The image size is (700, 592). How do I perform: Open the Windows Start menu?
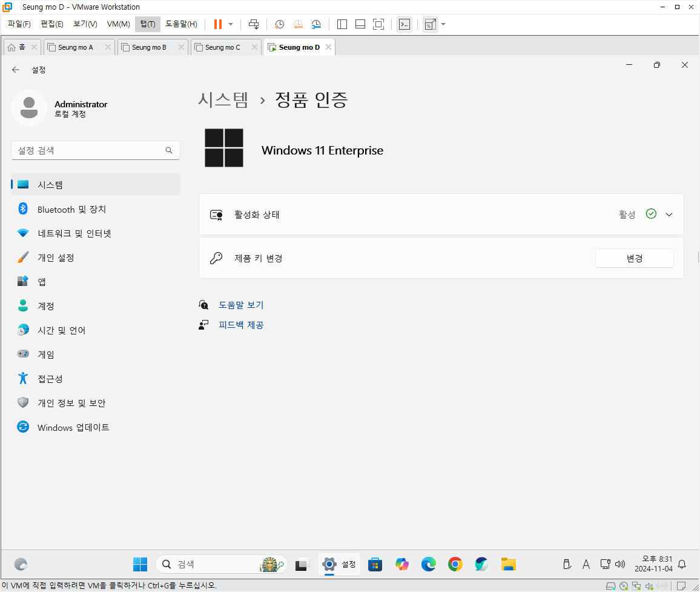(x=140, y=564)
